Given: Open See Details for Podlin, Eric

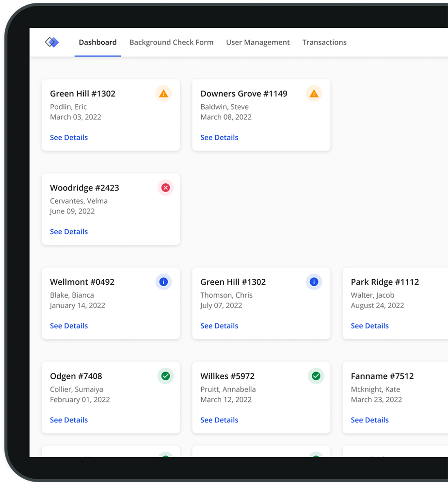Looking at the screenshot, I should pyautogui.click(x=69, y=137).
